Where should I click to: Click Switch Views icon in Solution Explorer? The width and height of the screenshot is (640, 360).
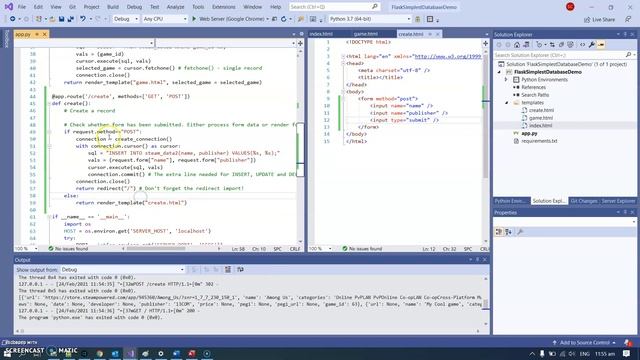tap(527, 44)
